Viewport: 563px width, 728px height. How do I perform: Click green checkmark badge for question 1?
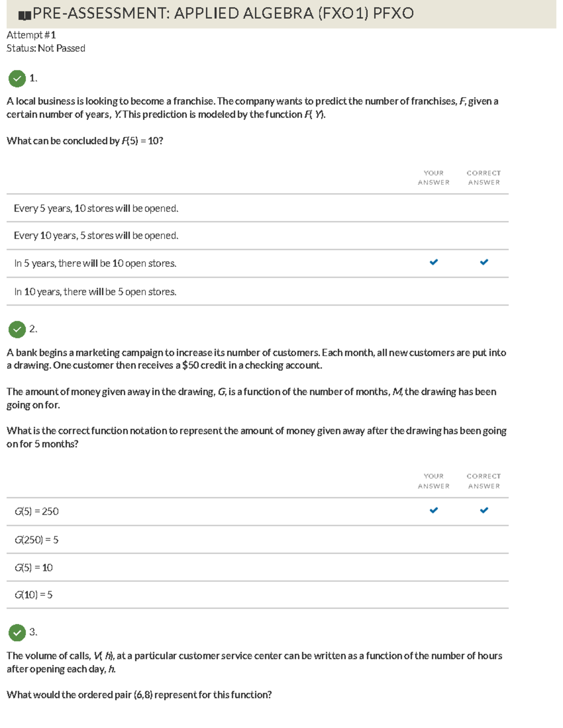17,79
